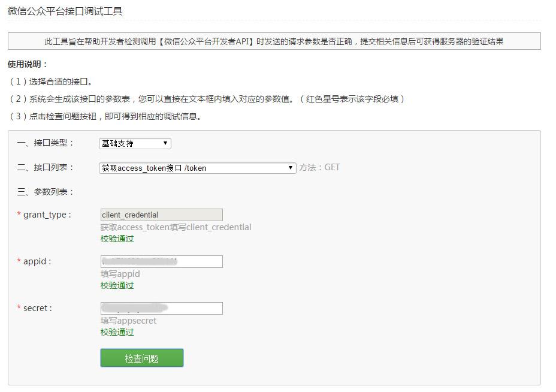Screen dimensions: 556x392
Task: Click the green 检查问题 button
Action: (x=141, y=358)
